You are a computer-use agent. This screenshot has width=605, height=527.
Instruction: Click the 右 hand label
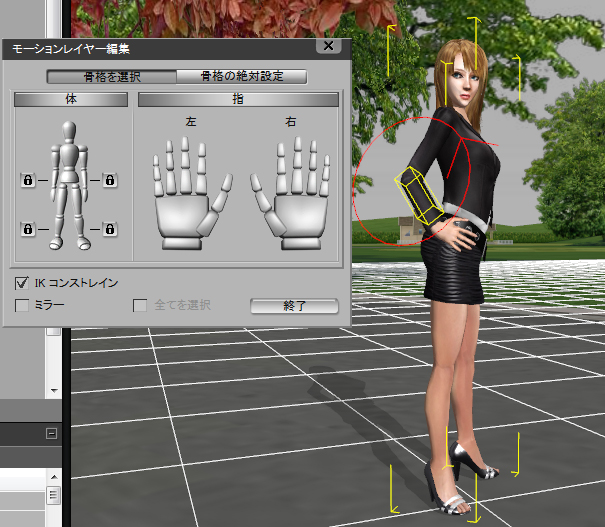point(291,122)
